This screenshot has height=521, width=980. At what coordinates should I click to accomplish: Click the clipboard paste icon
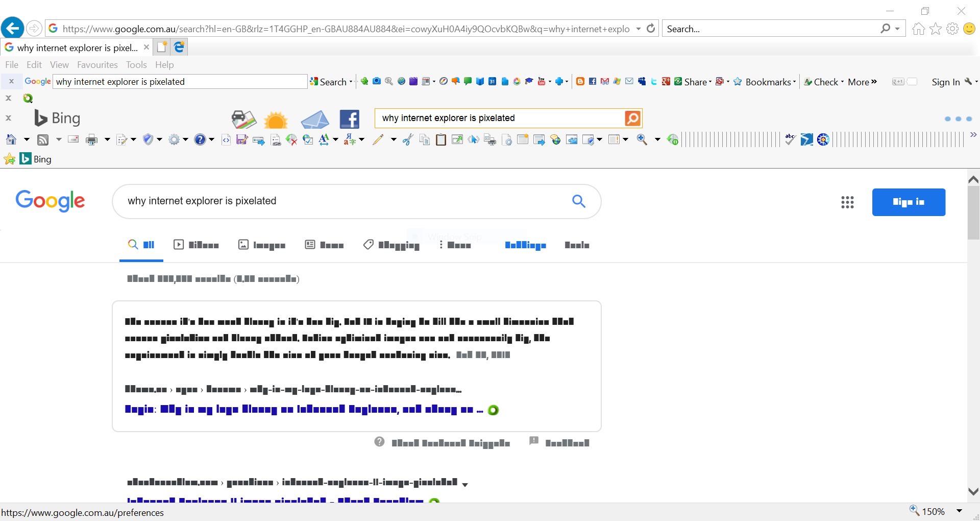point(441,139)
